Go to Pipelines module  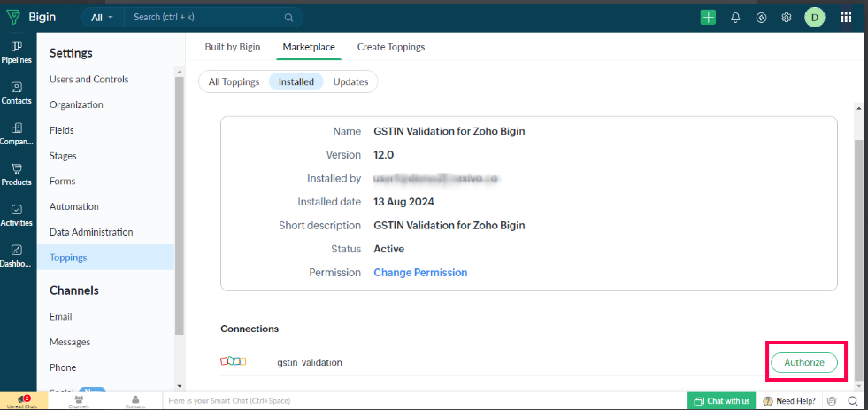(17, 52)
